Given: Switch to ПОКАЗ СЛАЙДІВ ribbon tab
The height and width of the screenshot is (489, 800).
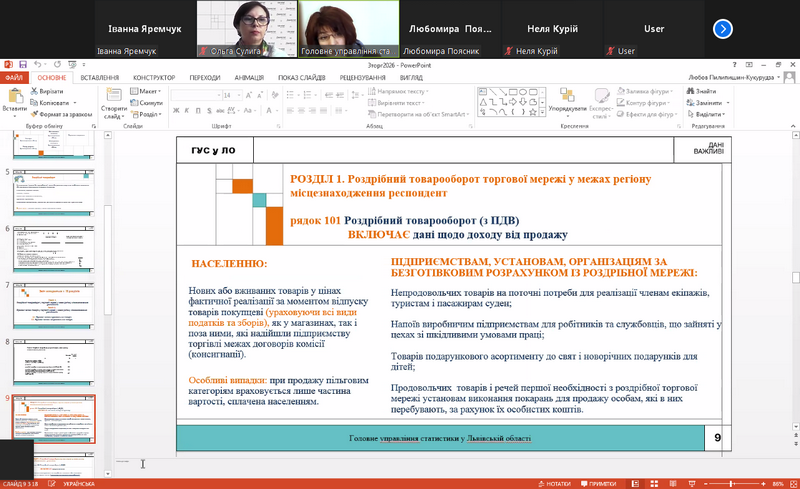Looking at the screenshot, I should coord(302,78).
